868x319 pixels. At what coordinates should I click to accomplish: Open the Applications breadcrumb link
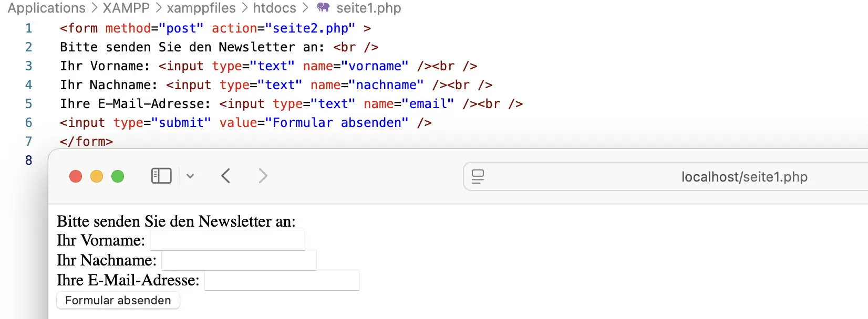46,8
